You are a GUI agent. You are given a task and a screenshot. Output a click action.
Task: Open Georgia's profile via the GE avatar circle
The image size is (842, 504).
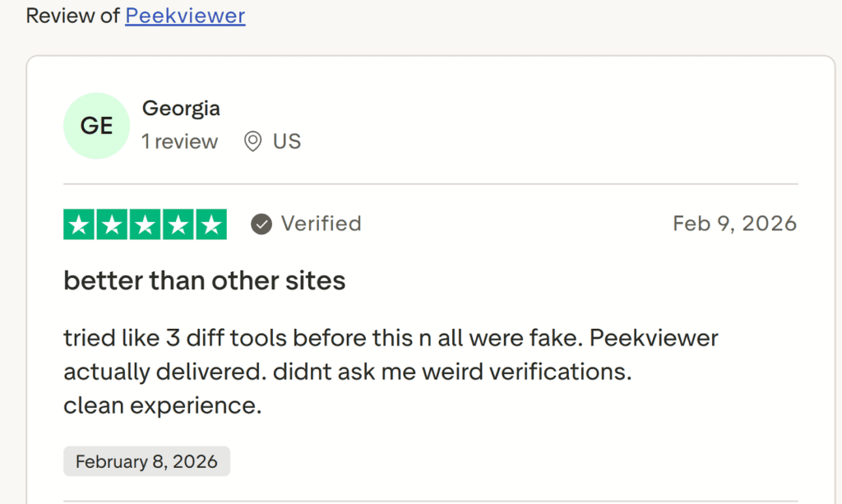pos(96,125)
